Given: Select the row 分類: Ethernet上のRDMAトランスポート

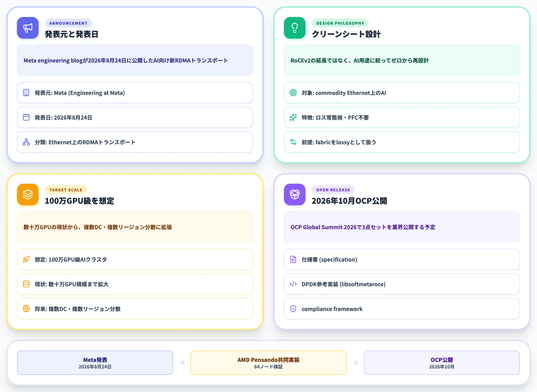Looking at the screenshot, I should (135, 142).
